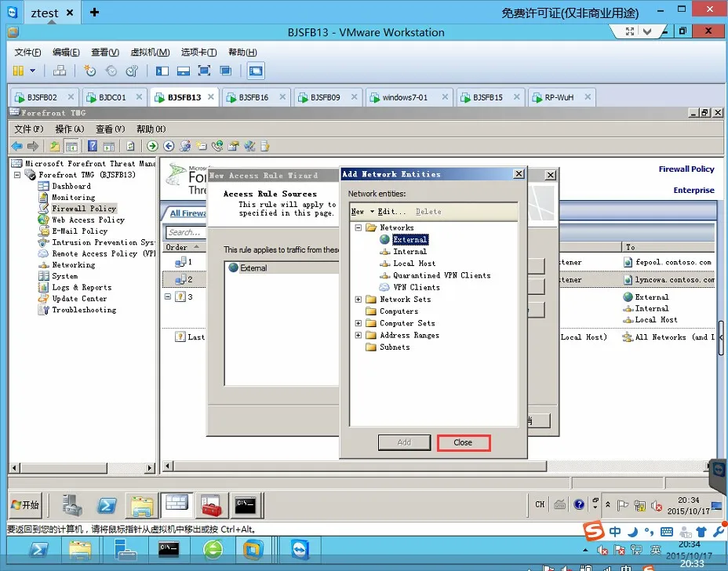The height and width of the screenshot is (571, 728).
Task: Click the guest Start (开始) button
Action: [25, 504]
